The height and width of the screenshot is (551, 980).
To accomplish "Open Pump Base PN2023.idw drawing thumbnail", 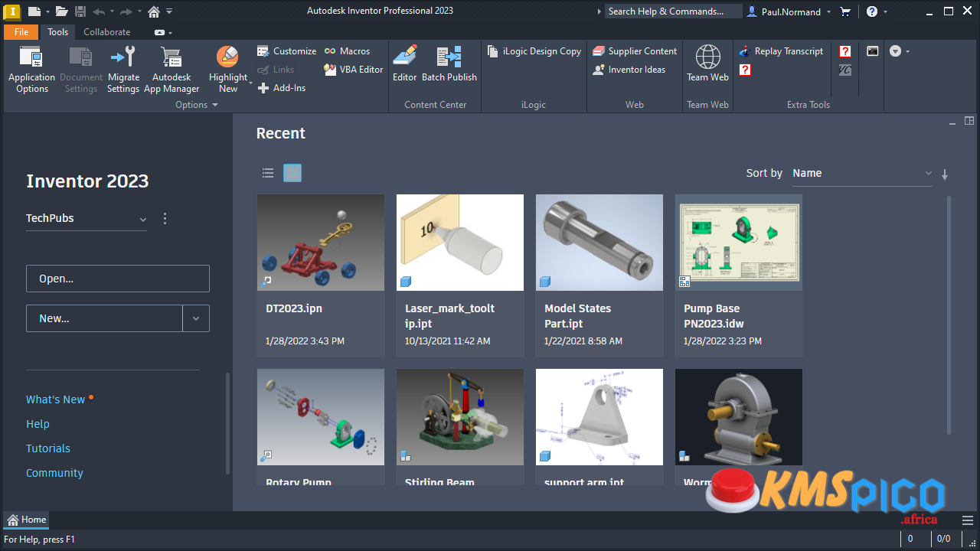I will point(739,243).
